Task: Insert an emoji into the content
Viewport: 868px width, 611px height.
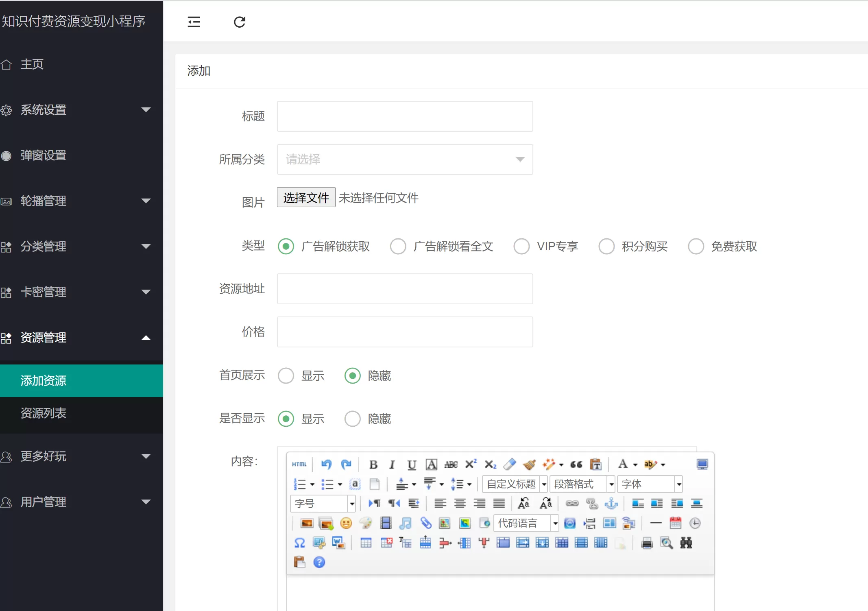Action: coord(346,524)
